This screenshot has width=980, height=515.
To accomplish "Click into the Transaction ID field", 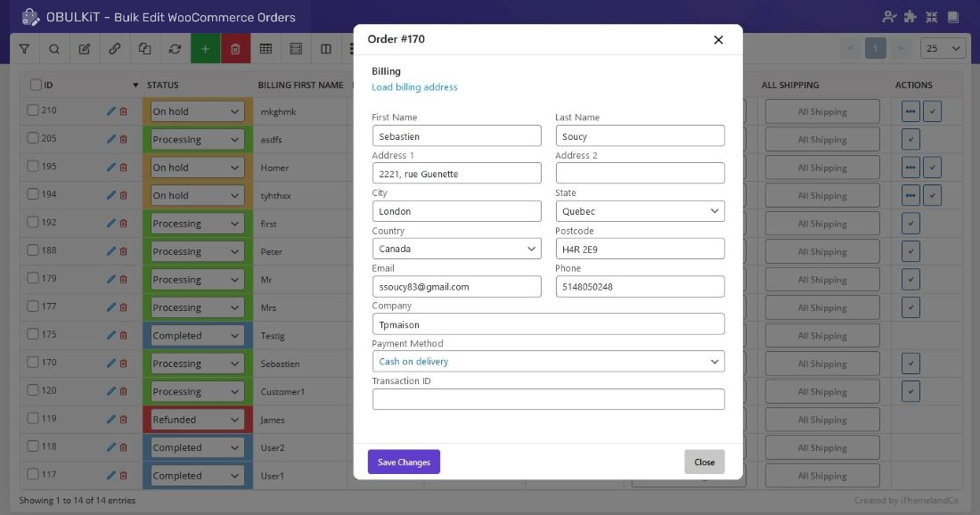I will pos(548,399).
